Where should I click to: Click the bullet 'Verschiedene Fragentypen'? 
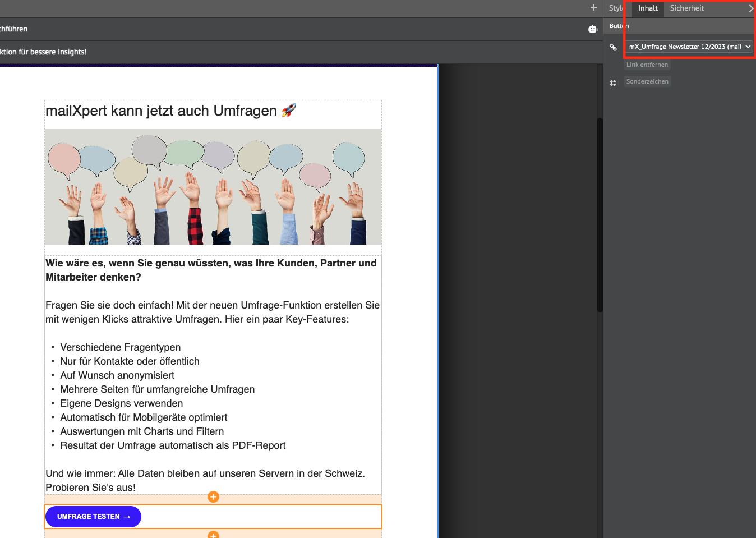[120, 347]
